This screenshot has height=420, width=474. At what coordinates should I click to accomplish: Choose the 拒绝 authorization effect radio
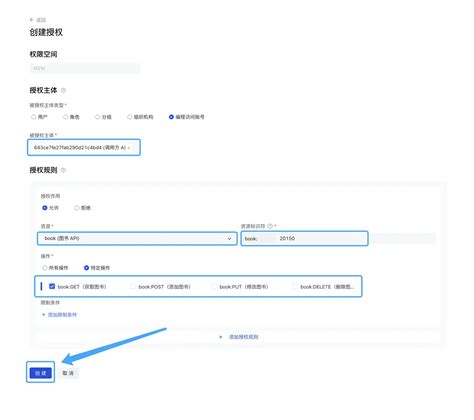(77, 208)
